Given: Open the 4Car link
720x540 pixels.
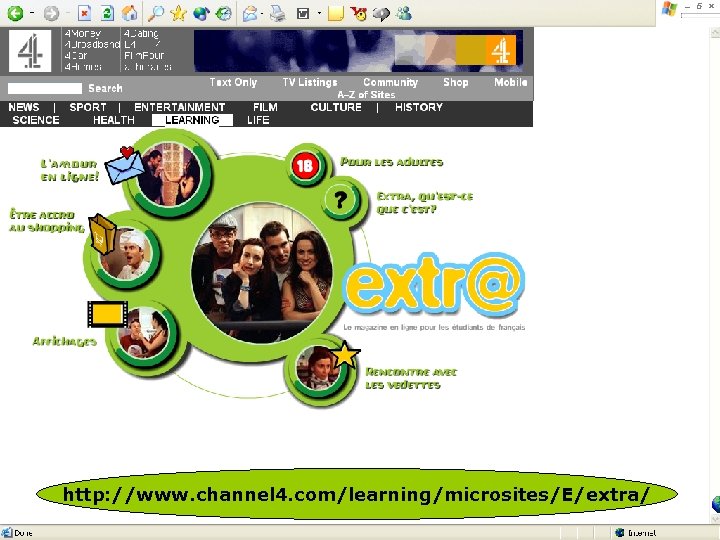Looking at the screenshot, I should [76, 56].
